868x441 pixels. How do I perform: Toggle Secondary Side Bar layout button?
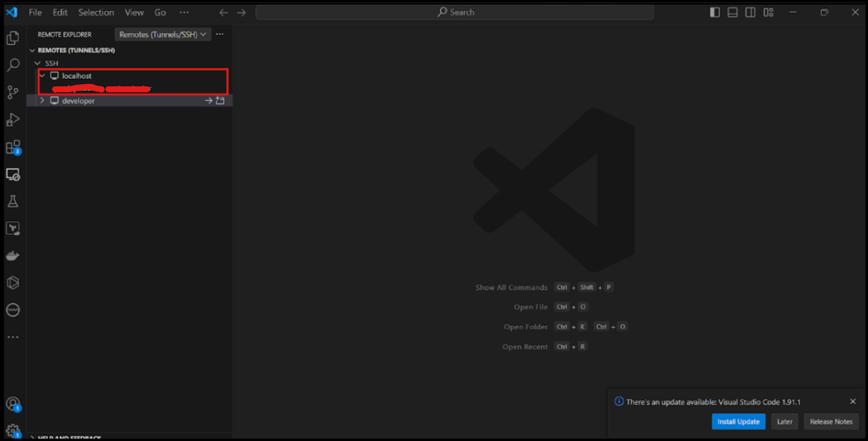tap(750, 13)
